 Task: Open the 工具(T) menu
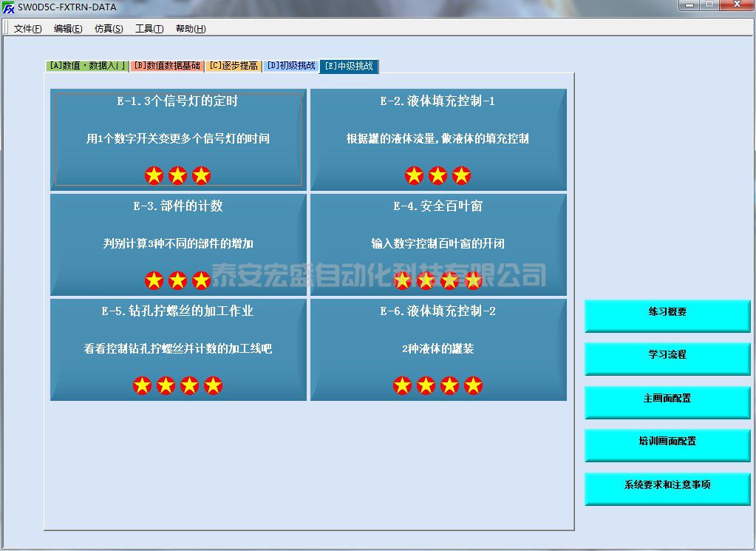(x=149, y=29)
